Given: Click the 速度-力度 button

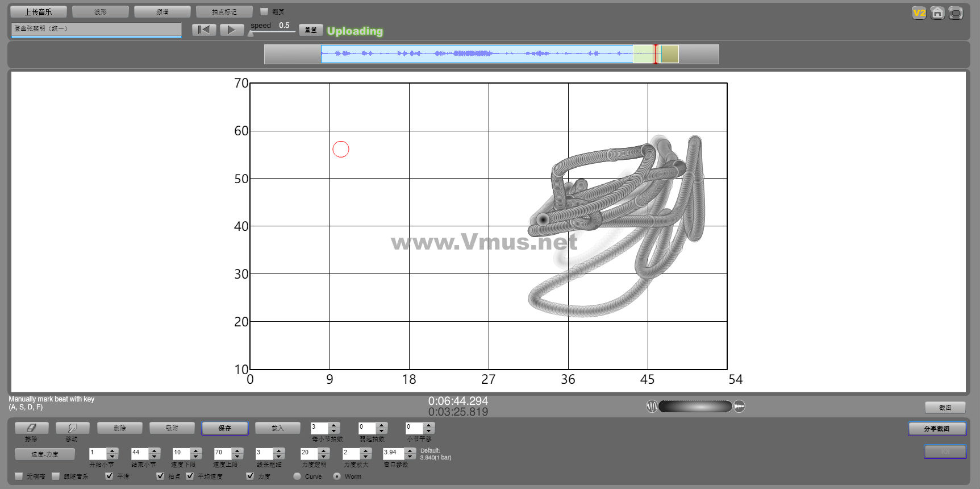Looking at the screenshot, I should tap(45, 454).
